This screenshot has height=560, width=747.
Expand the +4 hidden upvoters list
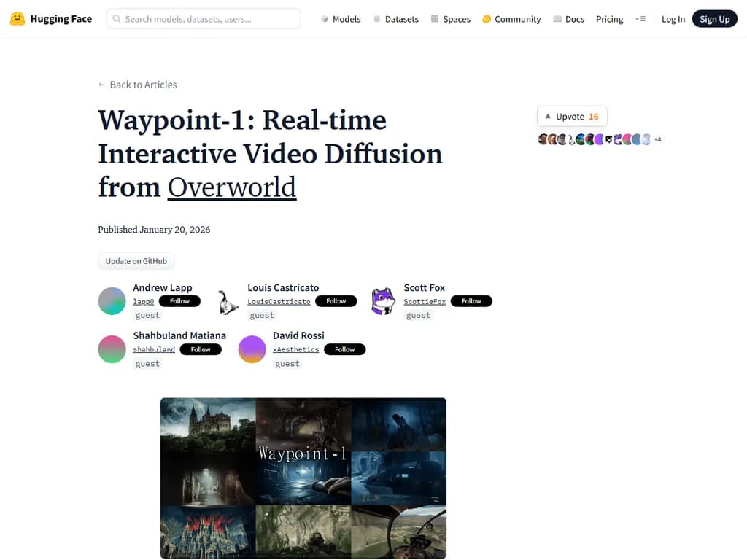[657, 139]
